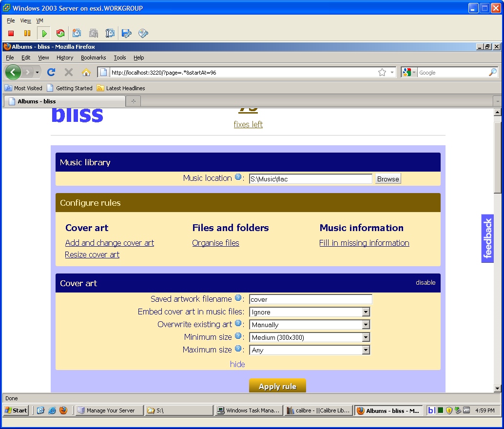This screenshot has height=429, width=504.
Task: Open the Snapshot Manager icon
Action: pyautogui.click(x=110, y=33)
